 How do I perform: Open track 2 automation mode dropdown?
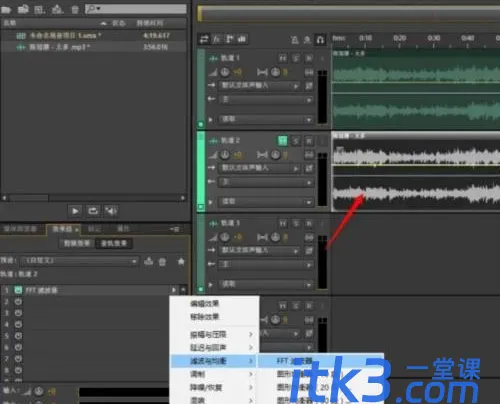tap(266, 202)
